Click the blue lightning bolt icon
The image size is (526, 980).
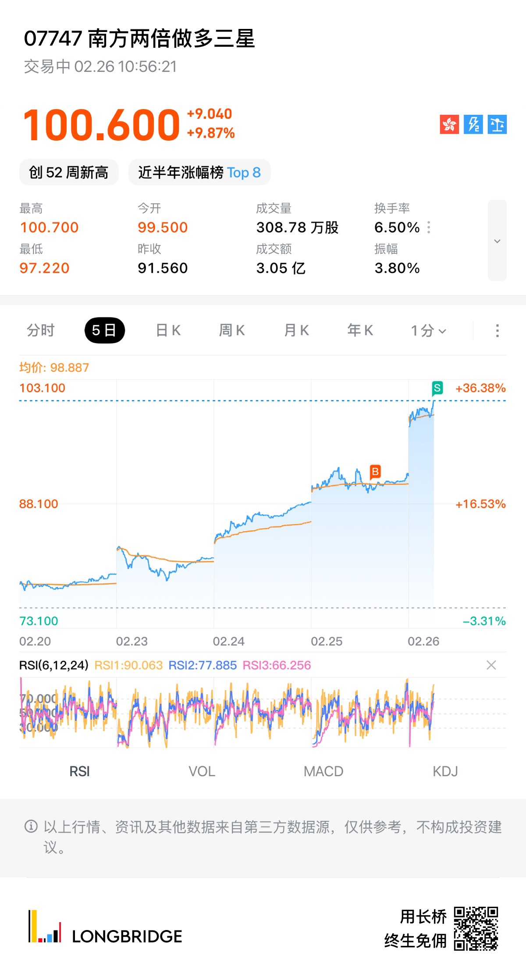pyautogui.click(x=473, y=124)
